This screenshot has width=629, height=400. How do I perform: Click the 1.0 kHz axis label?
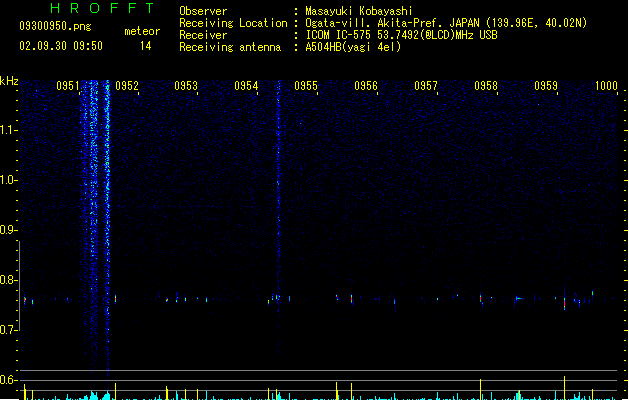(x=8, y=180)
